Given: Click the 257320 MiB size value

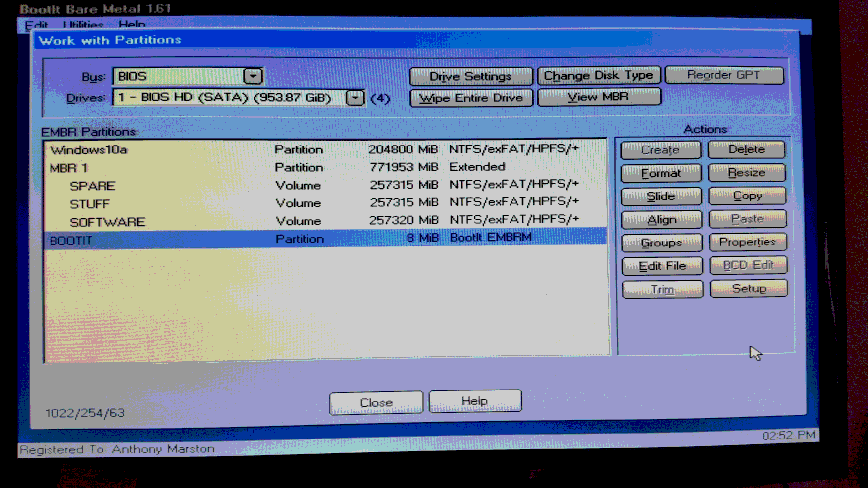Looking at the screenshot, I should point(404,220).
